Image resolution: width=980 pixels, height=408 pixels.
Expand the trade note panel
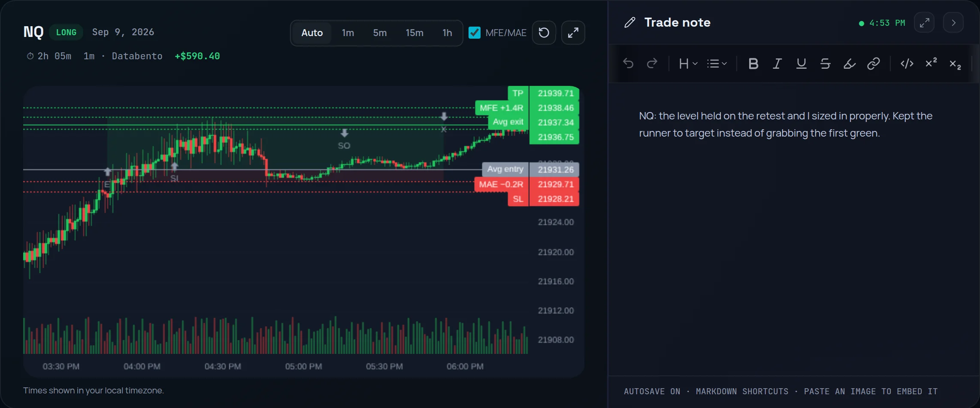coord(924,22)
